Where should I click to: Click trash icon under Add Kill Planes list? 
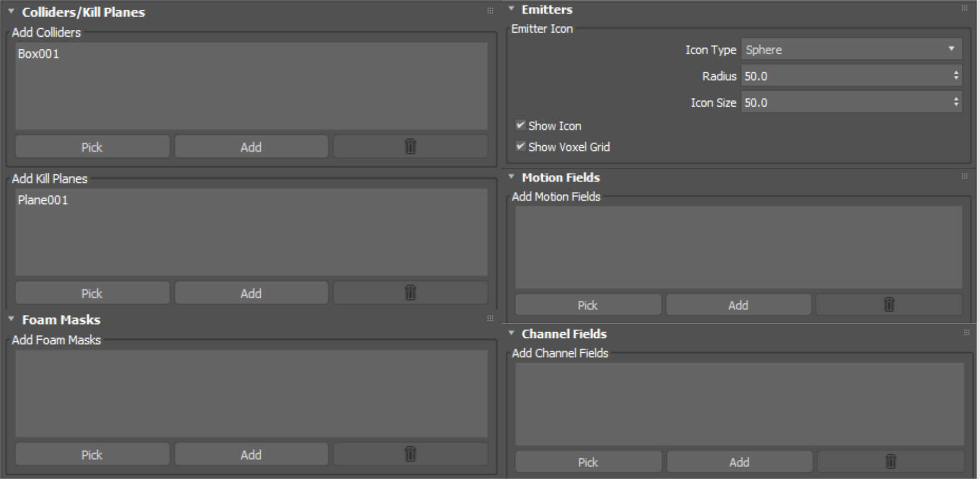(410, 293)
